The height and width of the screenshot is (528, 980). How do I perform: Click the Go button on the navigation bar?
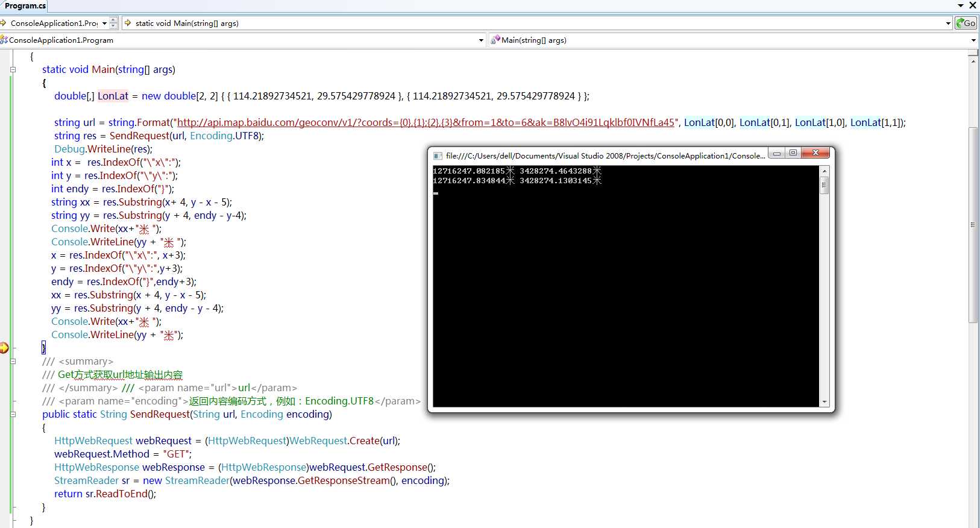point(966,23)
